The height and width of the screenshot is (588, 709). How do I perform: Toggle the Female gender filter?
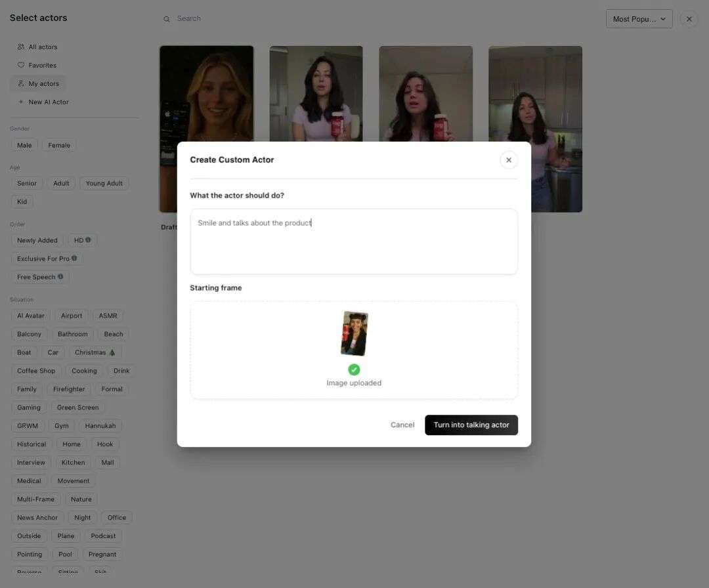(x=59, y=146)
